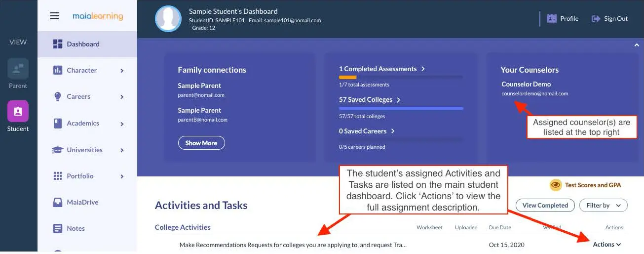Collapse the summary panel with the up caret

(636, 45)
